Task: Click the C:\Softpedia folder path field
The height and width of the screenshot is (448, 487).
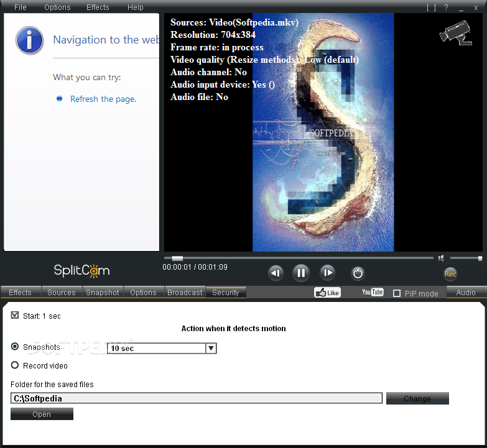Action: [x=197, y=398]
